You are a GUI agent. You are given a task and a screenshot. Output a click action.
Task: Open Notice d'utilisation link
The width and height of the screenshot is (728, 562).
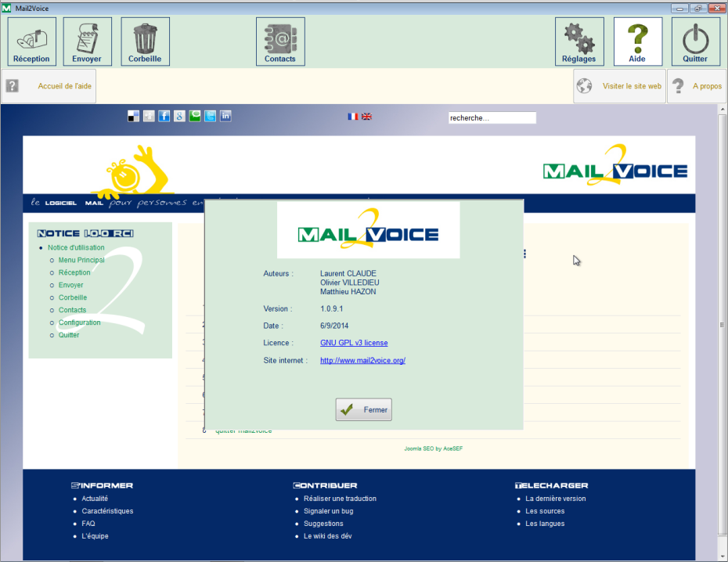[x=76, y=247]
